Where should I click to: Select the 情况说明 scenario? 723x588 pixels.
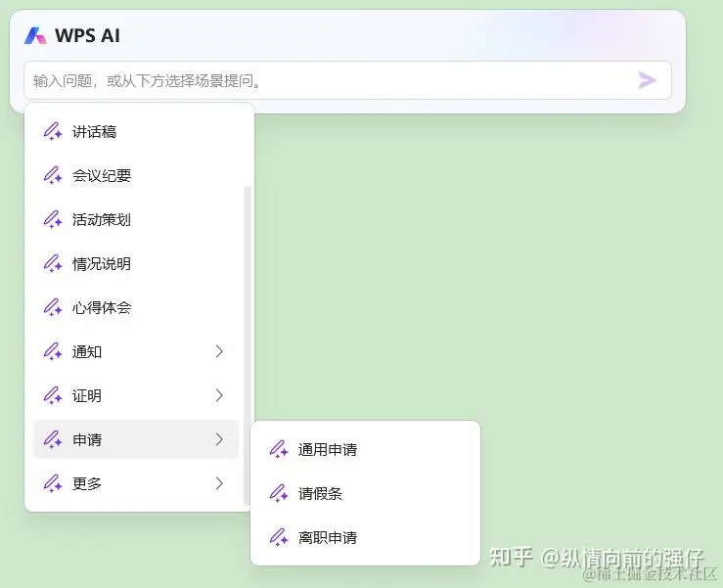pyautogui.click(x=136, y=264)
